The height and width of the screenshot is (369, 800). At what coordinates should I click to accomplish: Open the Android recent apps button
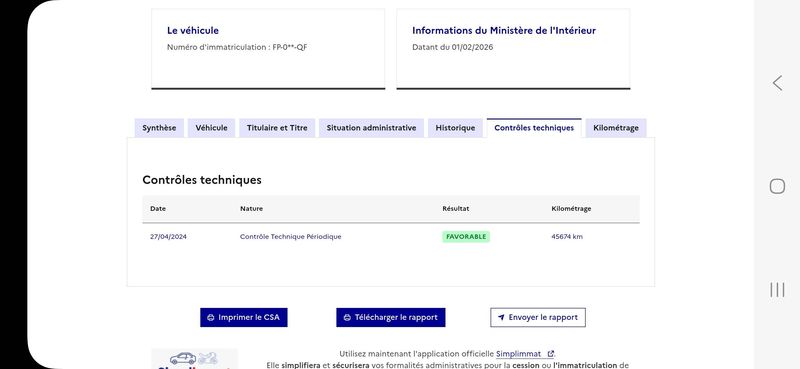(777, 290)
